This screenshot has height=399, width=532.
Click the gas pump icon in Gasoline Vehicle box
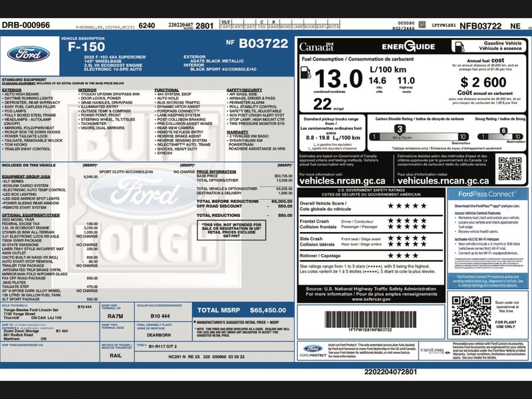[x=459, y=47]
